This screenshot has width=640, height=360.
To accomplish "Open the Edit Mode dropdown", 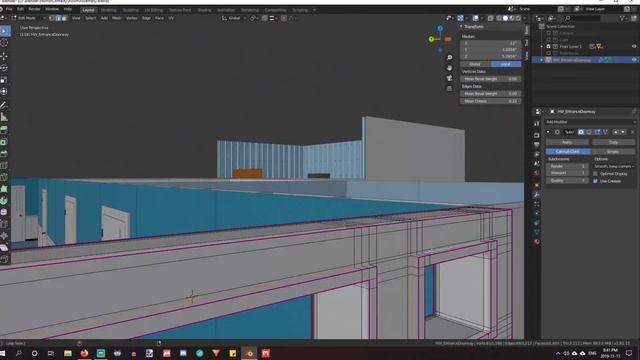I will pyautogui.click(x=29, y=18).
